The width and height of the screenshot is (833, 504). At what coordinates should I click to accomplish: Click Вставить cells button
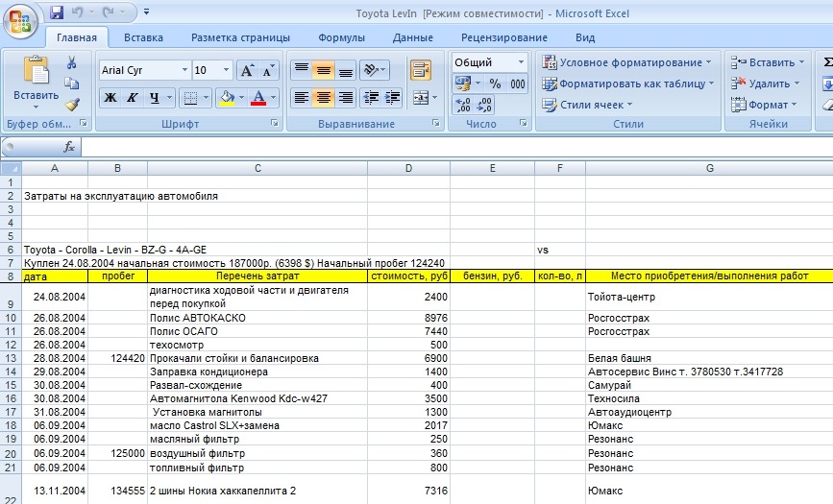[x=767, y=62]
